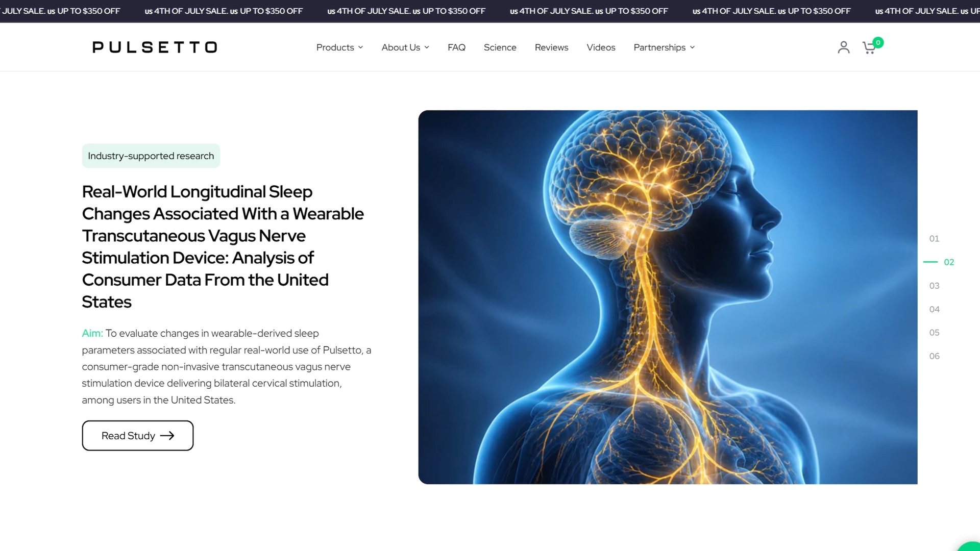Image resolution: width=980 pixels, height=551 pixels.
Task: Jump to slide 04
Action: (934, 309)
